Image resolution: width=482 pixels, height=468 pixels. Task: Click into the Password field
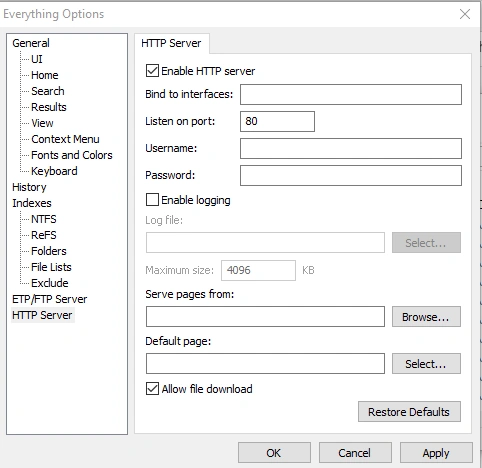351,175
